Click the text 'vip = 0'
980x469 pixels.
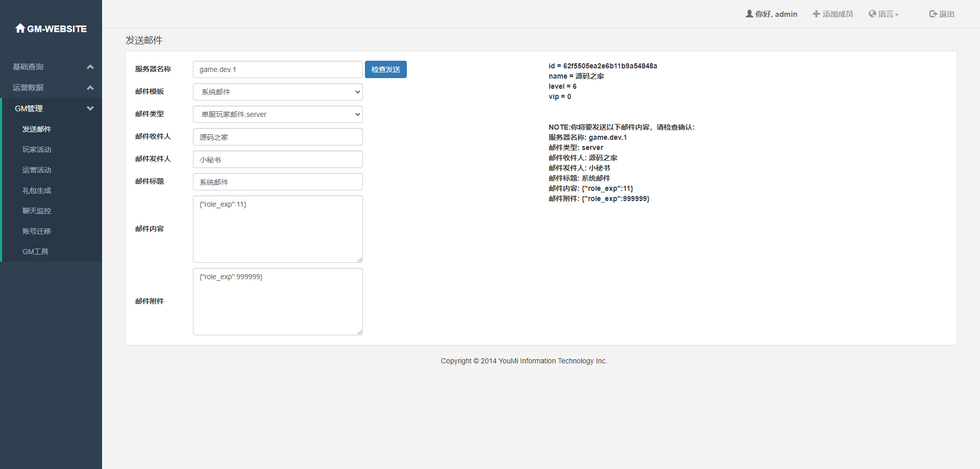[x=560, y=96]
